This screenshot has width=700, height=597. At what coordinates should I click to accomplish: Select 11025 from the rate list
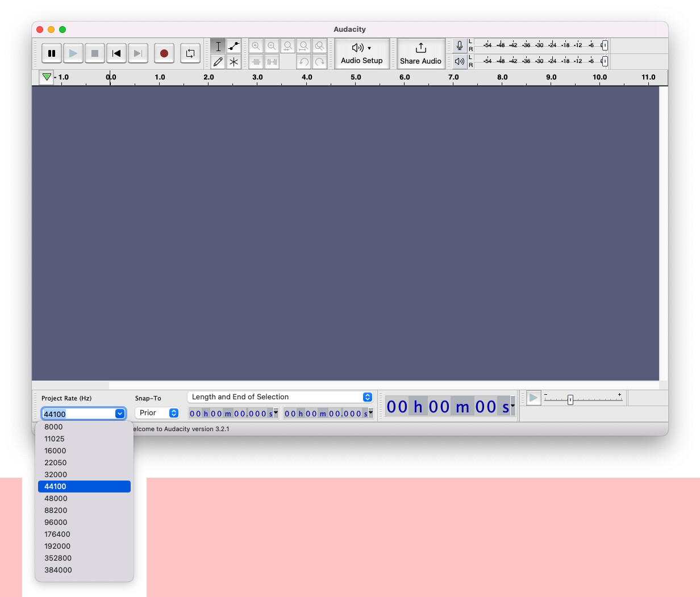[84, 439]
